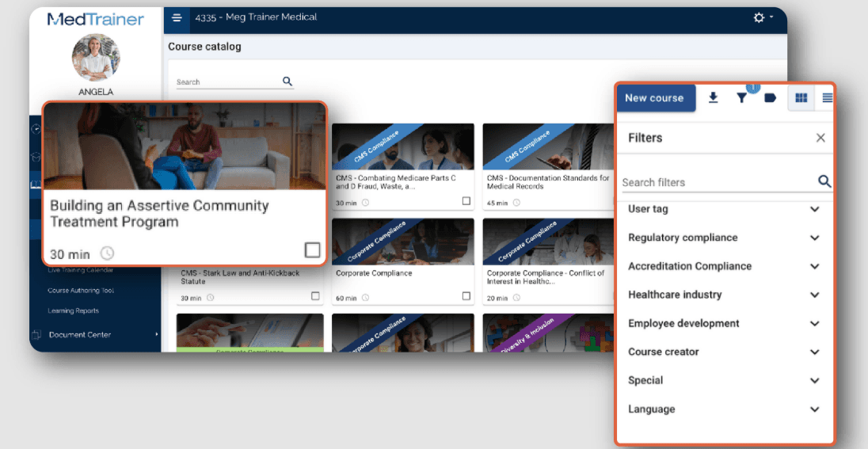
Task: Open the Corporate Compliance course title
Action: pyautogui.click(x=374, y=273)
